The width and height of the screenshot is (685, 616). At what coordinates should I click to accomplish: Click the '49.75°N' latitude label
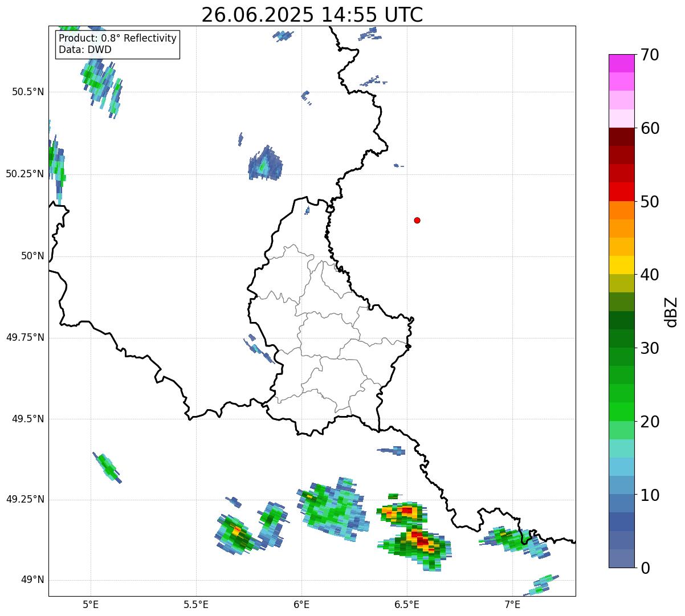(25, 337)
